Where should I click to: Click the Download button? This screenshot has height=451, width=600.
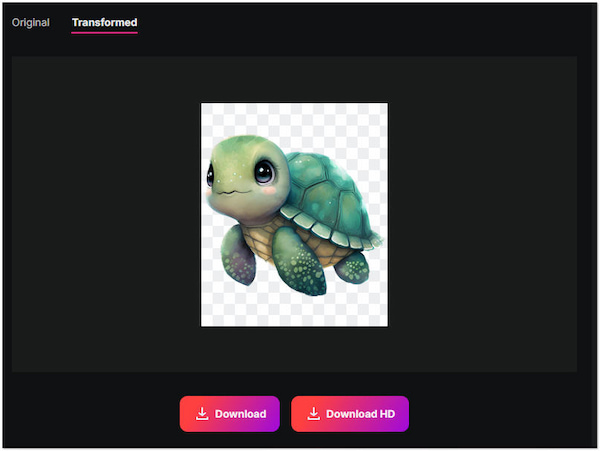[229, 414]
